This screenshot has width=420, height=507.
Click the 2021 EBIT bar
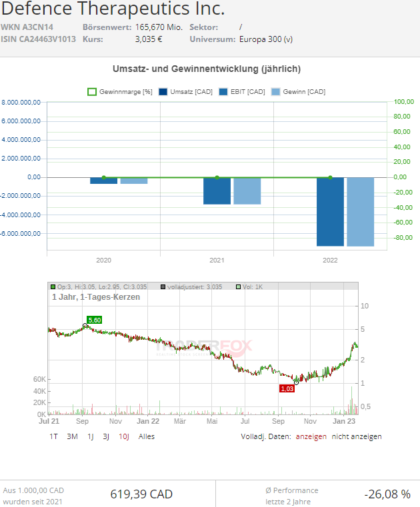[x=217, y=191]
